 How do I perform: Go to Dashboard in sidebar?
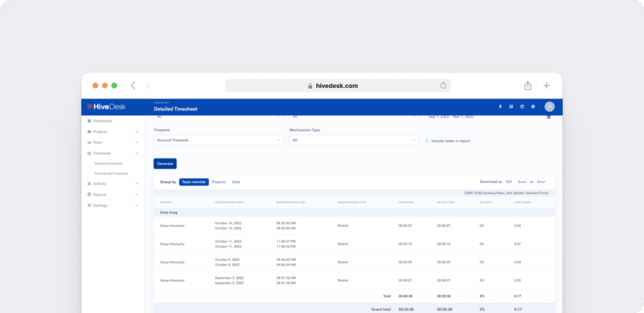pyautogui.click(x=103, y=121)
